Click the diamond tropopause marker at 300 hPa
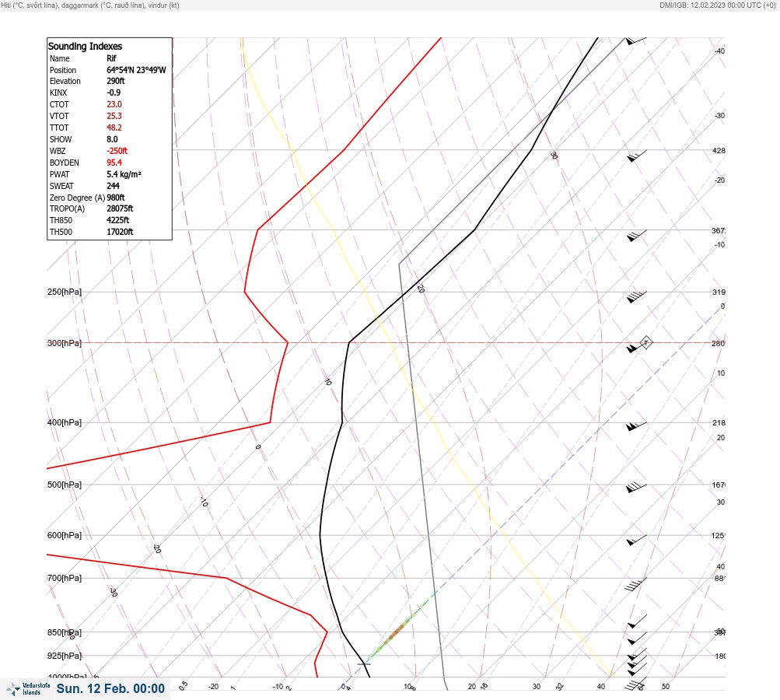This screenshot has width=780, height=700. click(645, 342)
